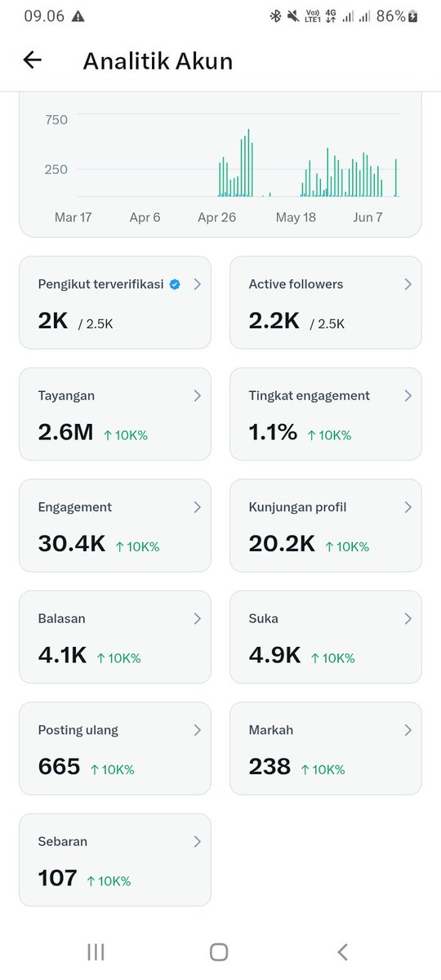This screenshot has height=980, width=441.
Task: Tap the tallest bar near Apr 26
Action: [247, 163]
